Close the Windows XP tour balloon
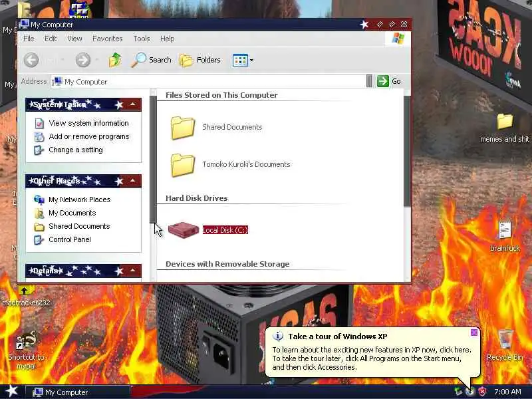 (474, 332)
